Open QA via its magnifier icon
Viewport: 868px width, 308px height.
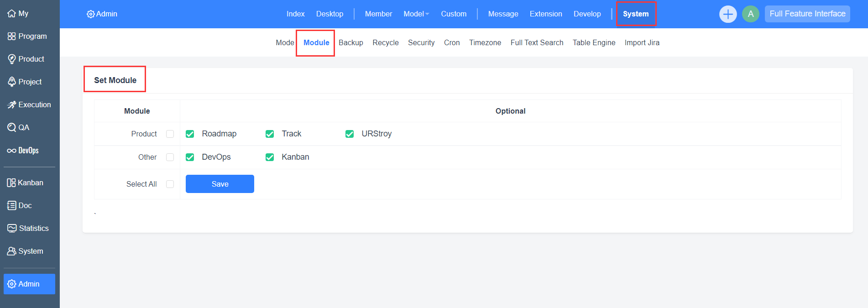coord(11,127)
